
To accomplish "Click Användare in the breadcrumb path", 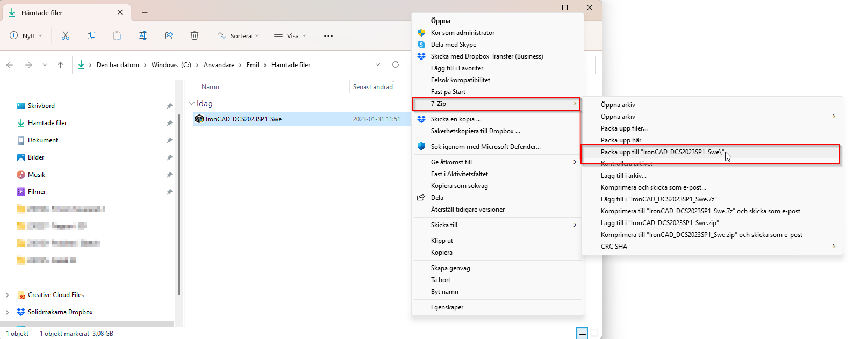I will click(219, 65).
